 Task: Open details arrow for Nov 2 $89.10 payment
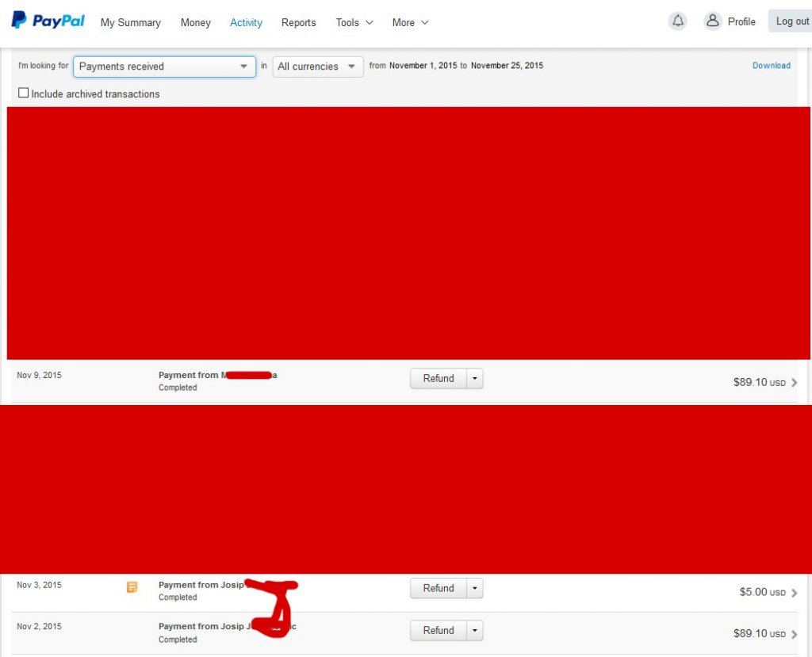(x=795, y=634)
